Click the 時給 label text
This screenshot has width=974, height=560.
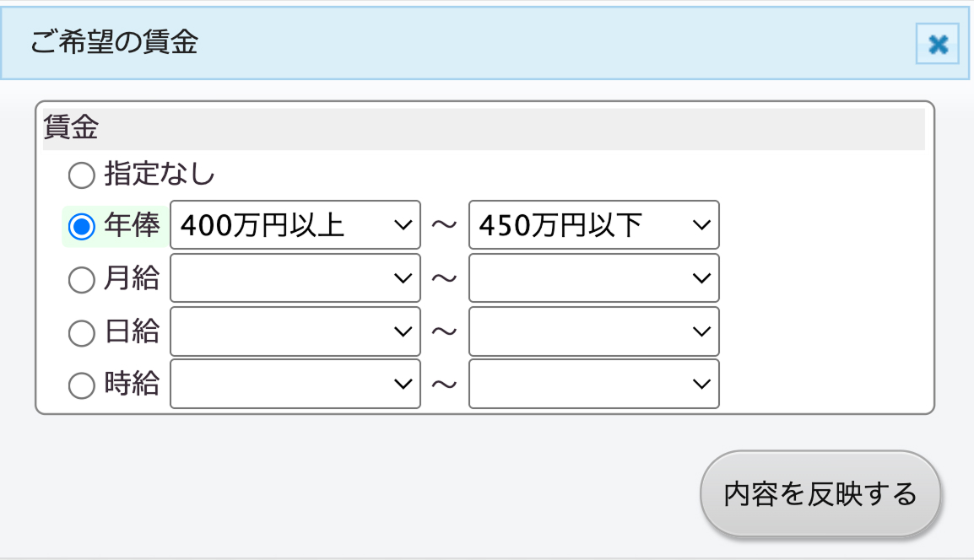(132, 385)
